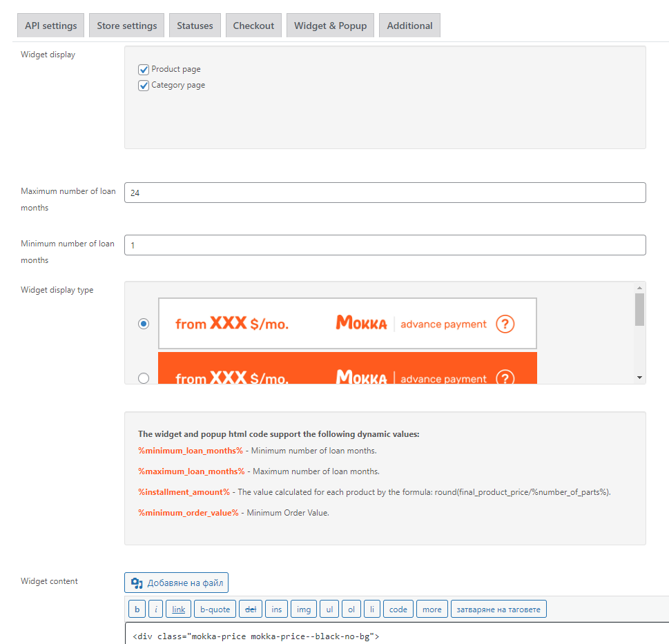Screen dimensions: 669x644
Task: Choose the white Mokka widget preview
Action: 347,324
